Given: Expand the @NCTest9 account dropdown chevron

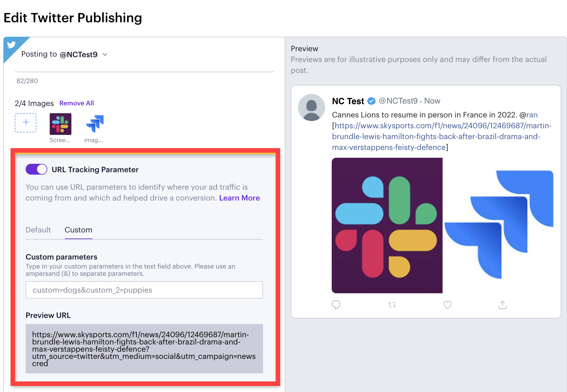Looking at the screenshot, I should 105,54.
